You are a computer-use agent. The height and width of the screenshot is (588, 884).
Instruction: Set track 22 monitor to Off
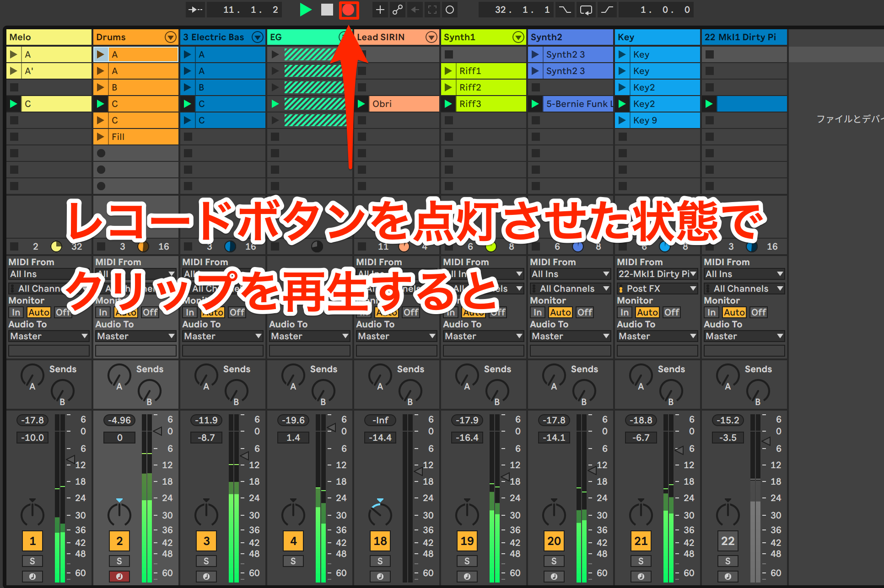tap(758, 312)
